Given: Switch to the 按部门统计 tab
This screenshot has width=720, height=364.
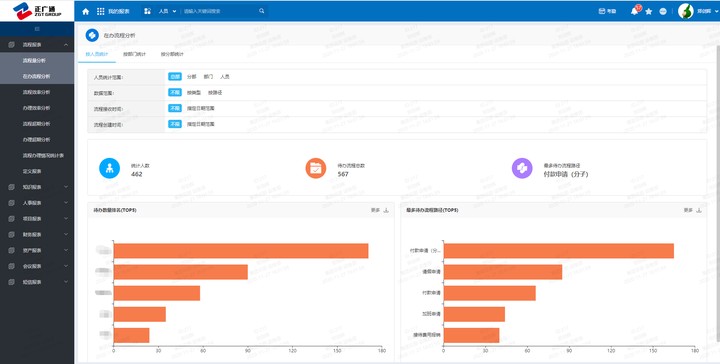Looking at the screenshot, I should coord(135,54).
